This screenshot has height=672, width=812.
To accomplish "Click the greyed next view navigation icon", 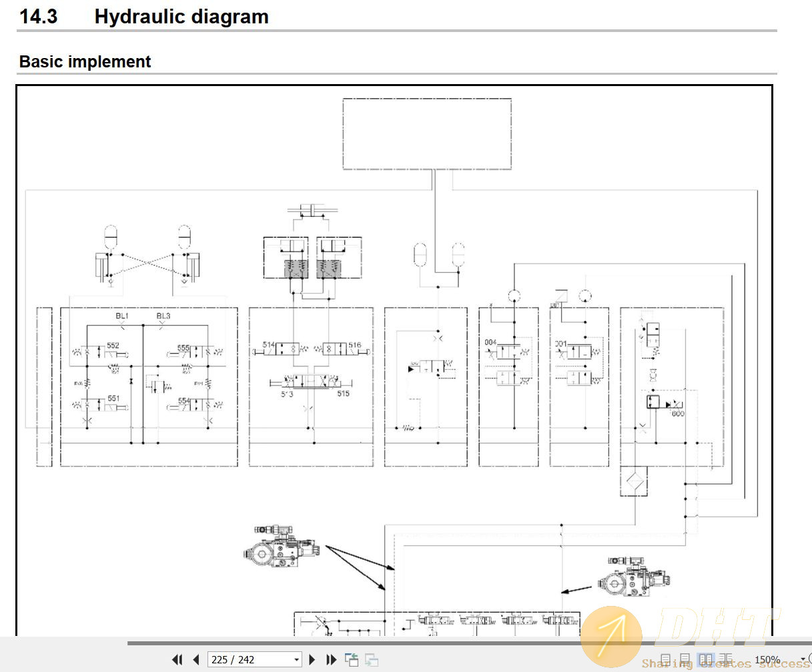I will pyautogui.click(x=372, y=659).
